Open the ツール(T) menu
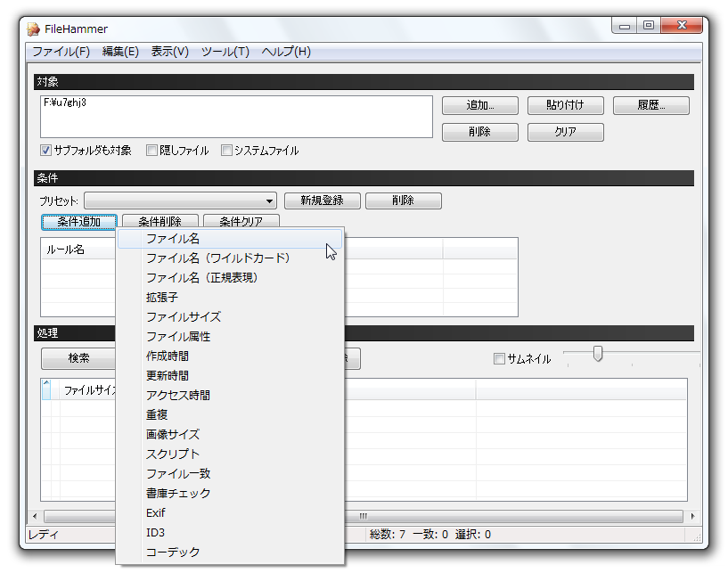 (x=225, y=52)
